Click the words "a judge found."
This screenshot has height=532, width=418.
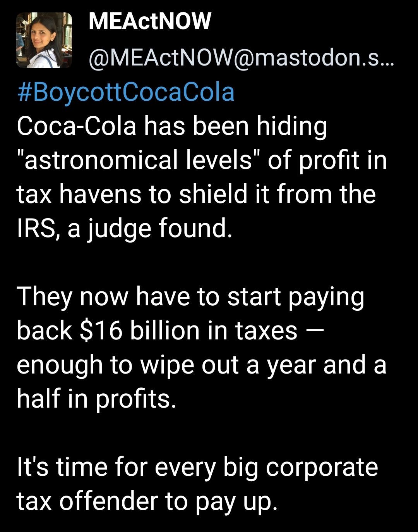point(150,229)
